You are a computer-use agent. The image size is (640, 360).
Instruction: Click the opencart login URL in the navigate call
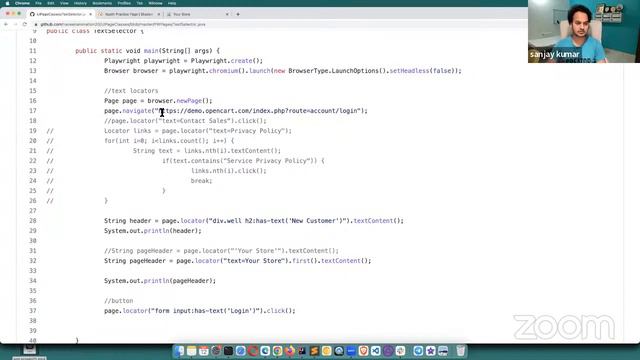(x=258, y=111)
